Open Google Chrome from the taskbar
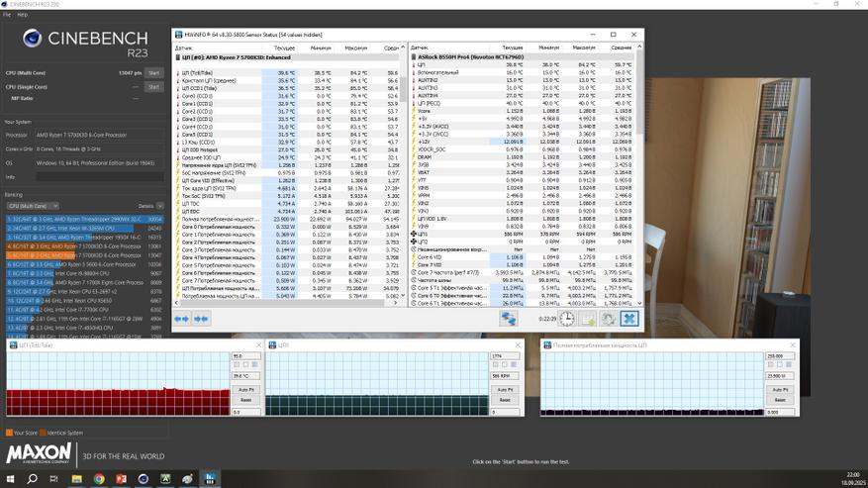 point(99,479)
